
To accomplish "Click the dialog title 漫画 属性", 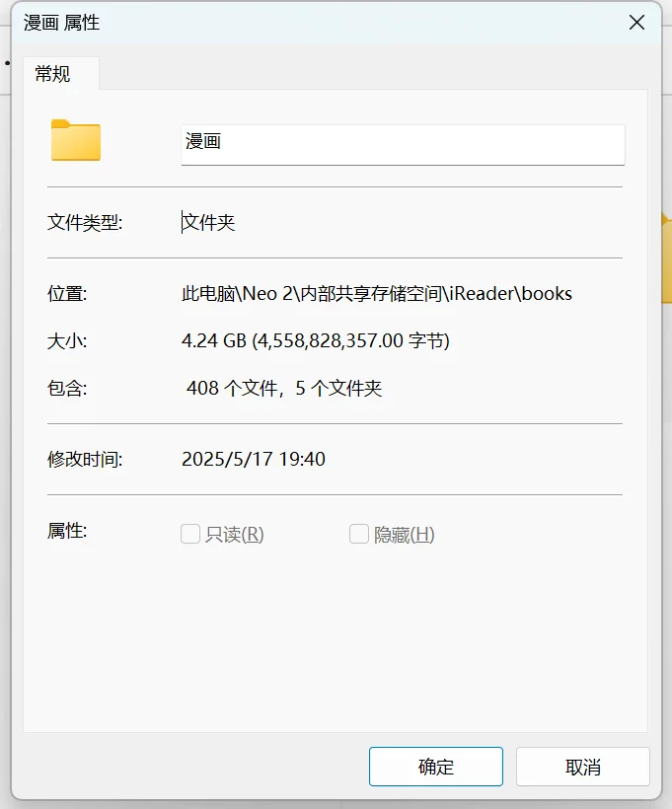I will tap(61, 23).
